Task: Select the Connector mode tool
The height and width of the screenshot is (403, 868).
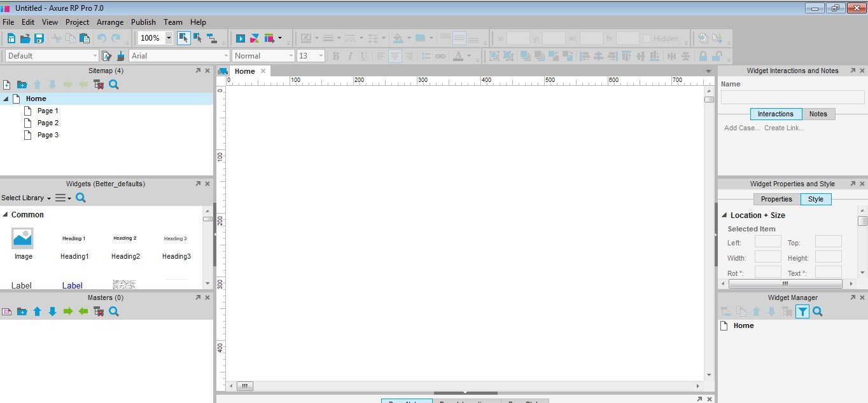Action: click(x=212, y=38)
